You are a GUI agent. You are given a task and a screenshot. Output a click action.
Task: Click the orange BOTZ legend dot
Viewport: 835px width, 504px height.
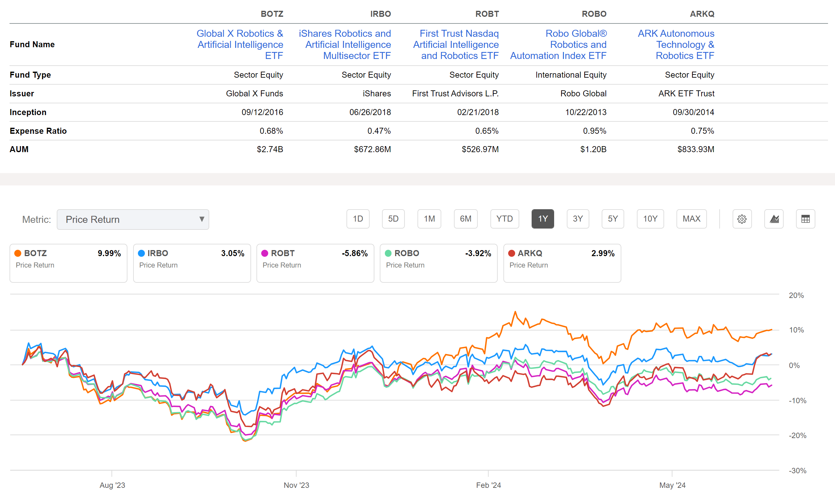(17, 253)
